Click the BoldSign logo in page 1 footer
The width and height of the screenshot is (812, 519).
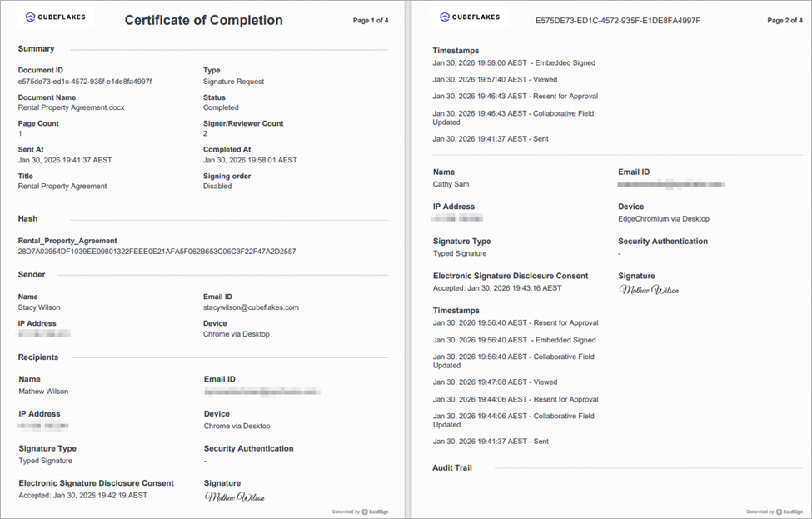coord(376,512)
